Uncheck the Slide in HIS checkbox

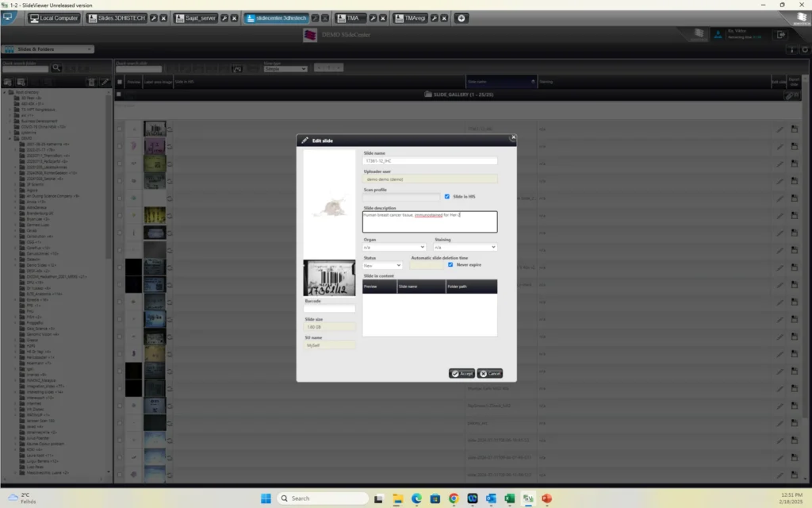pos(447,197)
